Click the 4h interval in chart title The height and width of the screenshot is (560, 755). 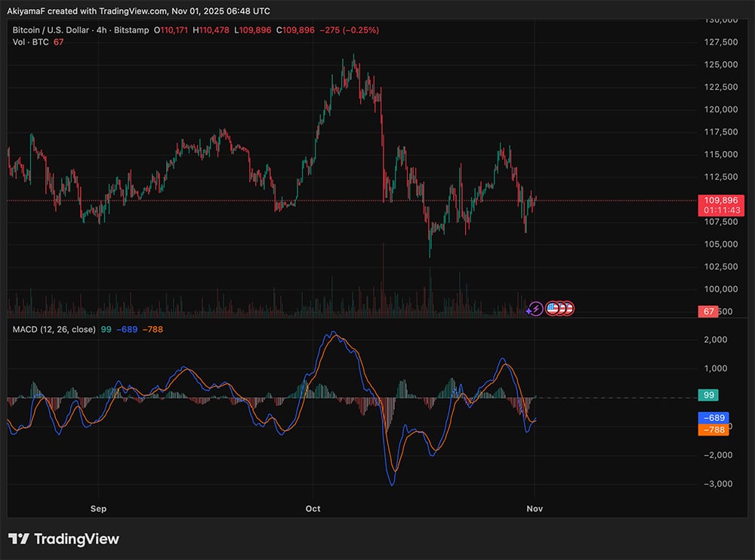pyautogui.click(x=101, y=30)
